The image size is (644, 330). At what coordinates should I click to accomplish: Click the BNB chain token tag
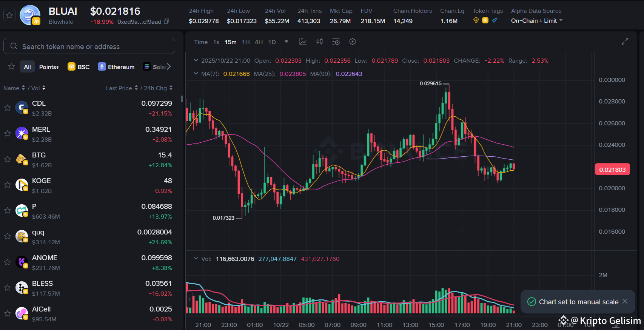coord(485,20)
